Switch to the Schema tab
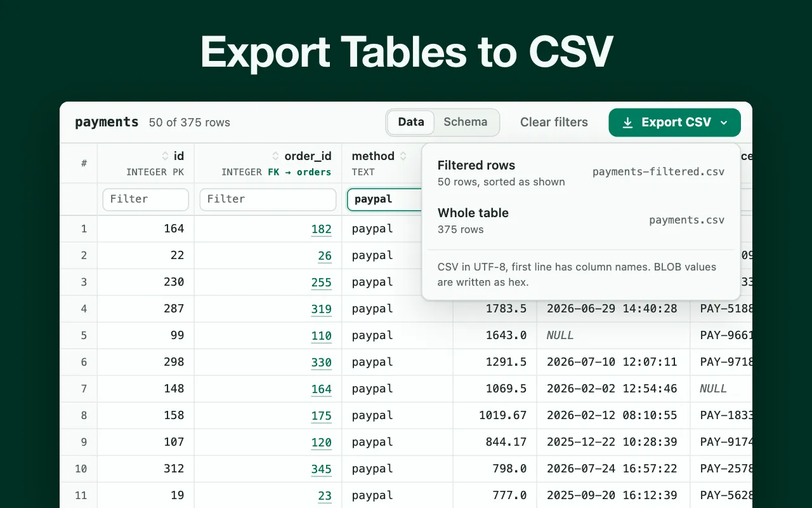Viewport: 812px width, 508px height. tap(466, 122)
